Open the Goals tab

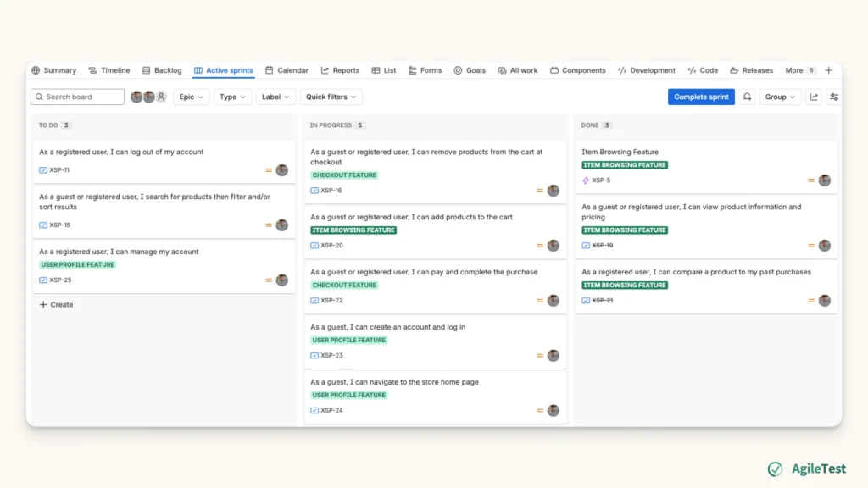click(x=470, y=70)
